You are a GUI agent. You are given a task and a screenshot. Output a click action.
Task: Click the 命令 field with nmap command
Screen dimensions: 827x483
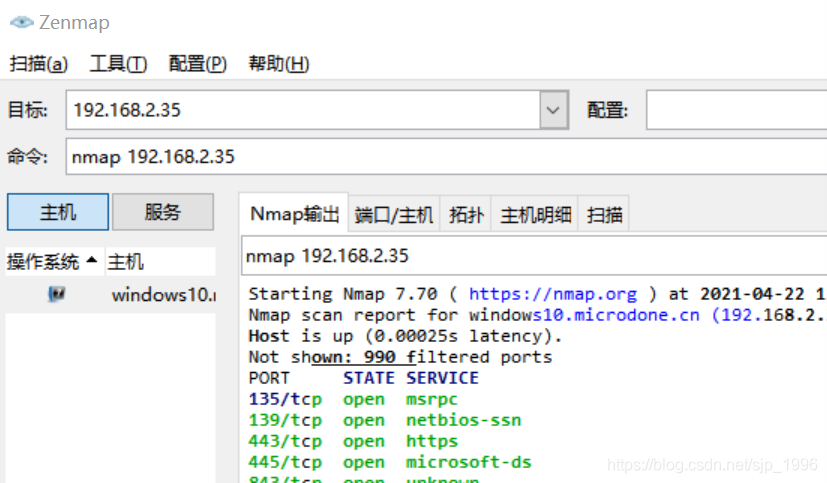coord(446,157)
